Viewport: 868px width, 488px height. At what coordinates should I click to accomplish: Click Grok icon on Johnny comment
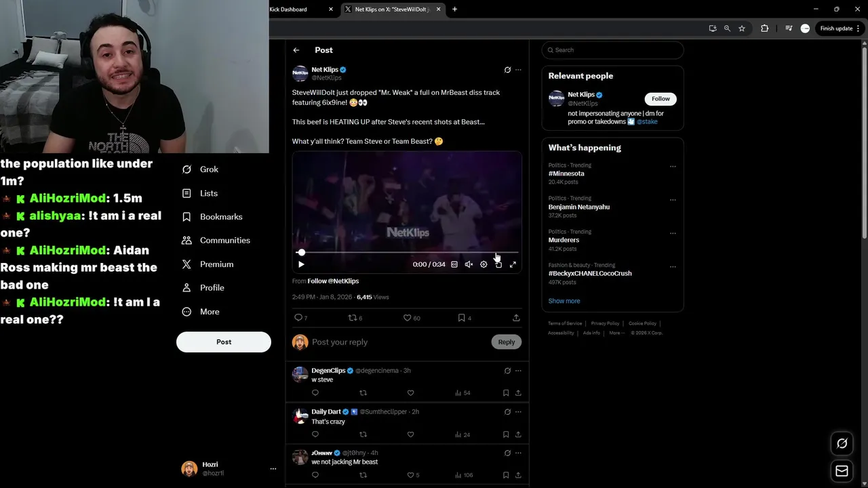click(507, 453)
